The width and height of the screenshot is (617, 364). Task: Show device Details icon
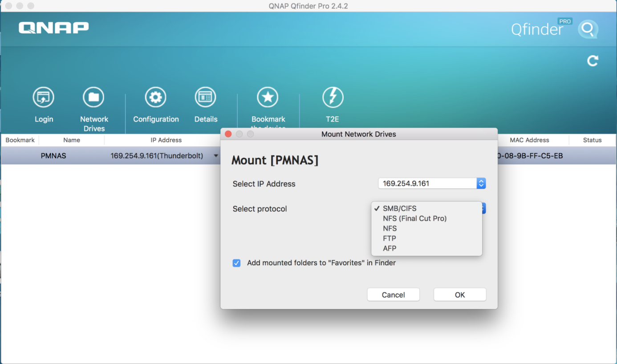[206, 97]
